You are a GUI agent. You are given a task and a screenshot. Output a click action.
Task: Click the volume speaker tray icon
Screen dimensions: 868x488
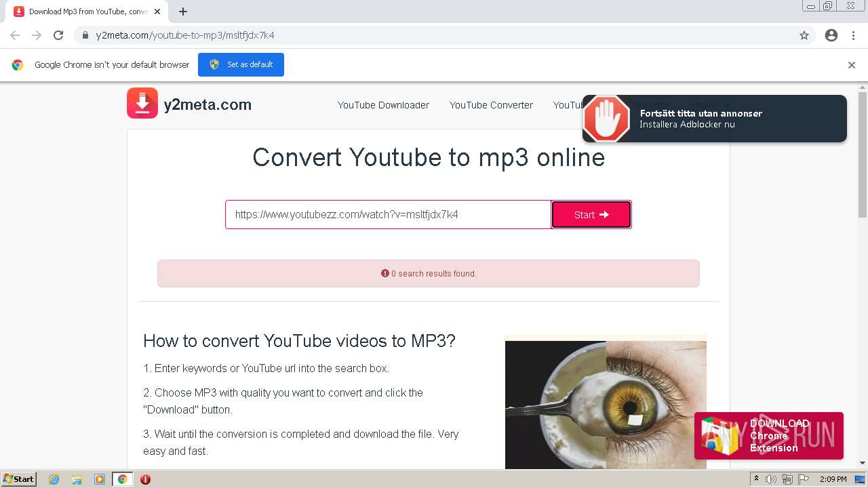[x=771, y=479]
